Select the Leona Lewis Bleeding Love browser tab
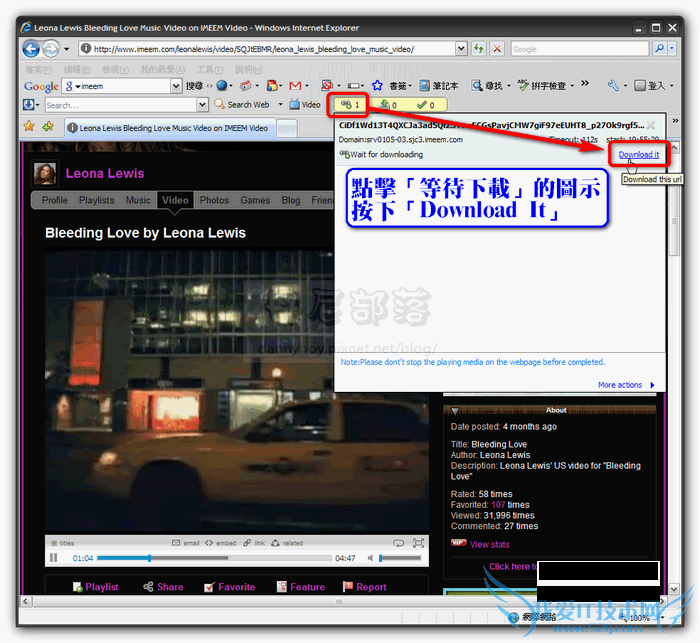700x643 pixels. [170, 128]
